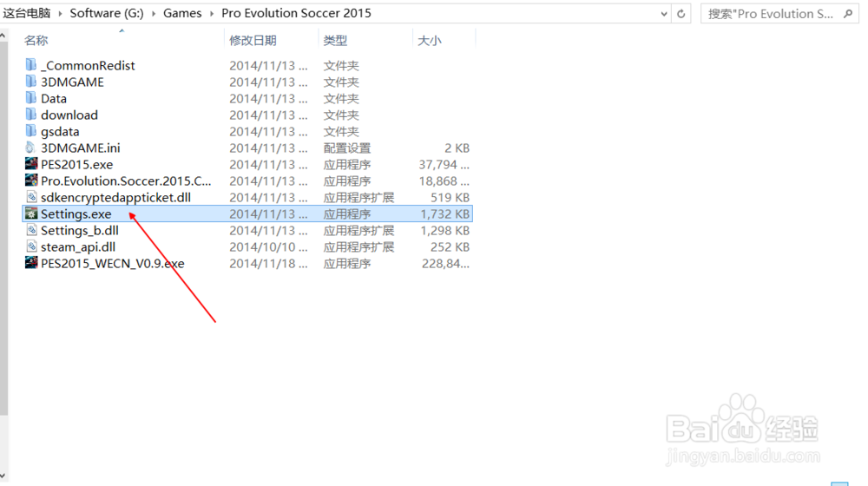Screen dimensions: 868x486
Task: Click the 37,794 size of PES2015.exe
Action: click(444, 164)
